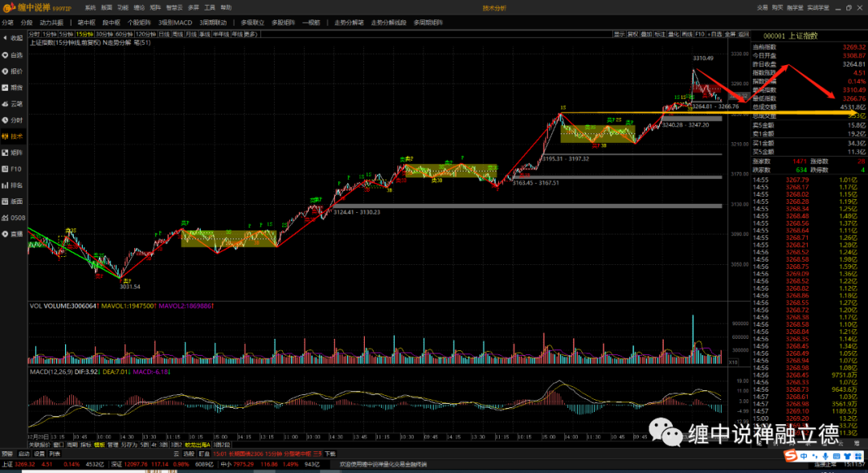Viewport: 868px width, 473px height.
Task: Toggle 段中枢 overlay
Action: pos(111,22)
